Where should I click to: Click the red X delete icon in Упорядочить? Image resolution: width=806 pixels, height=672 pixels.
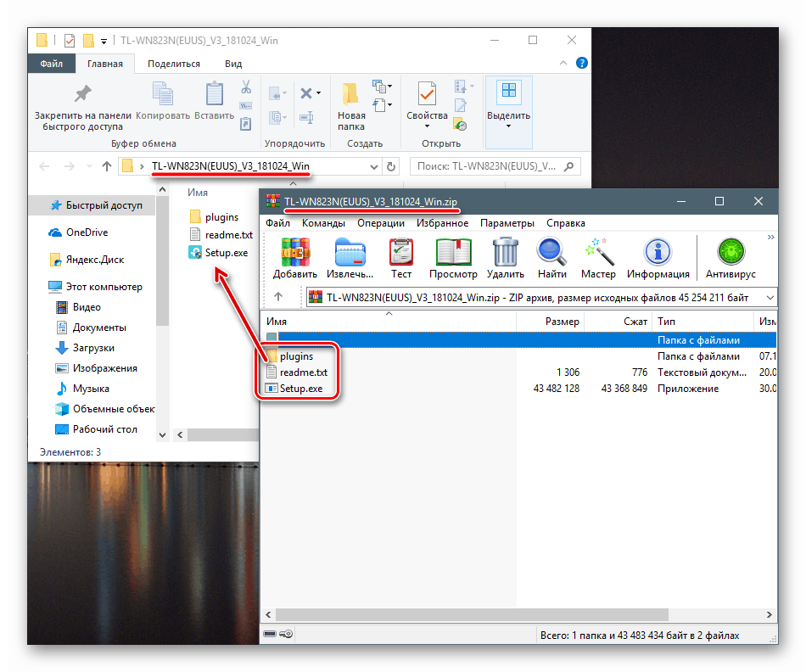tap(306, 93)
